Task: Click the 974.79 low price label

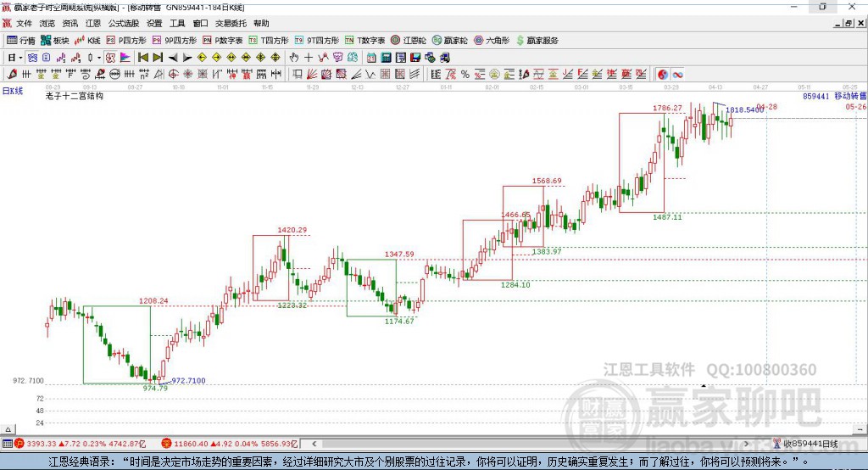Action: (x=155, y=388)
